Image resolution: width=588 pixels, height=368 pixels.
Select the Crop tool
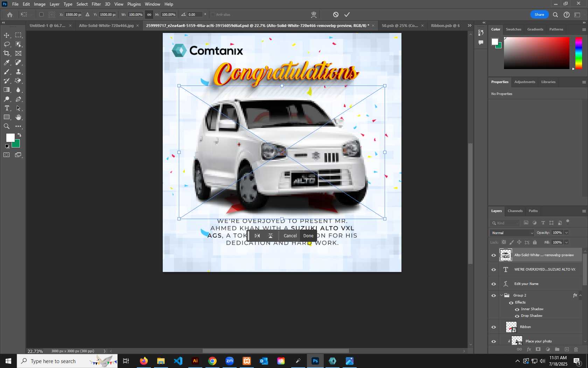coord(7,53)
